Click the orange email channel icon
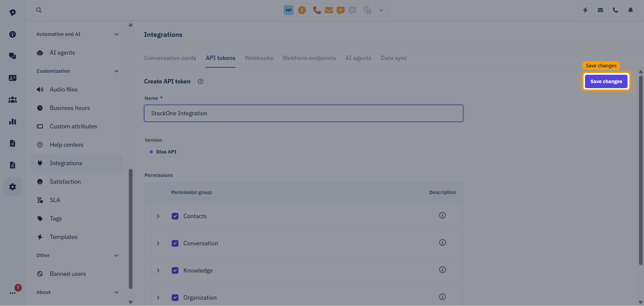The image size is (644, 306). tap(329, 10)
